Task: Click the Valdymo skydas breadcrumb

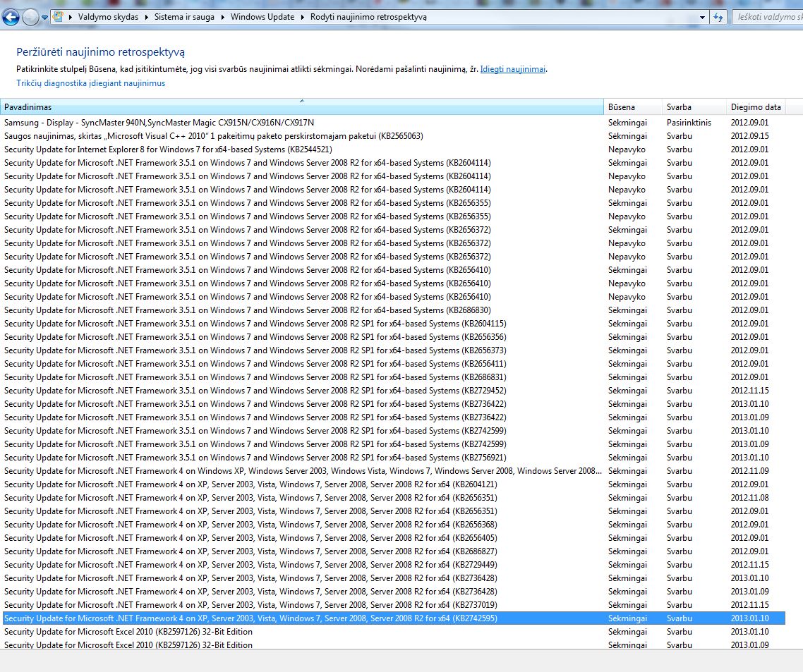Action: coord(109,17)
